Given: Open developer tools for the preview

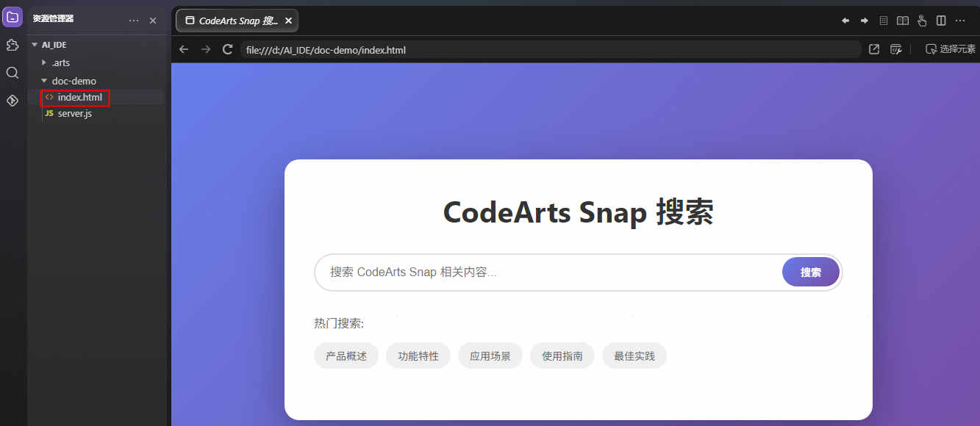Looking at the screenshot, I should click(x=895, y=49).
